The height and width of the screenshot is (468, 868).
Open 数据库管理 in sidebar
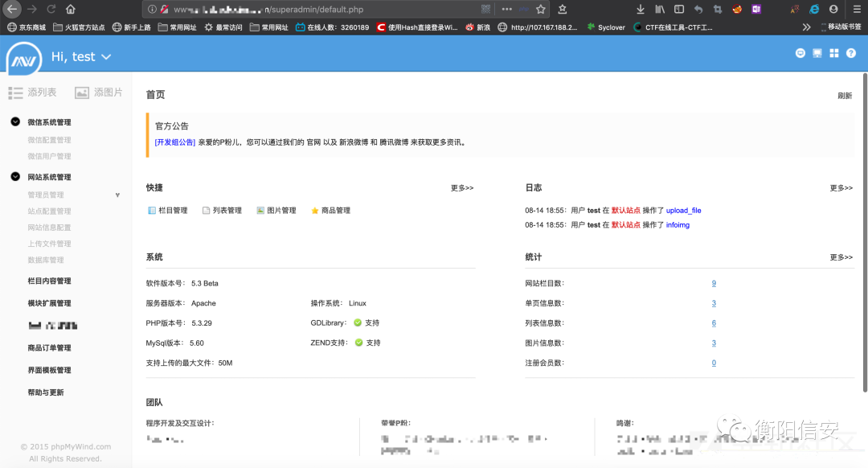pyautogui.click(x=45, y=260)
